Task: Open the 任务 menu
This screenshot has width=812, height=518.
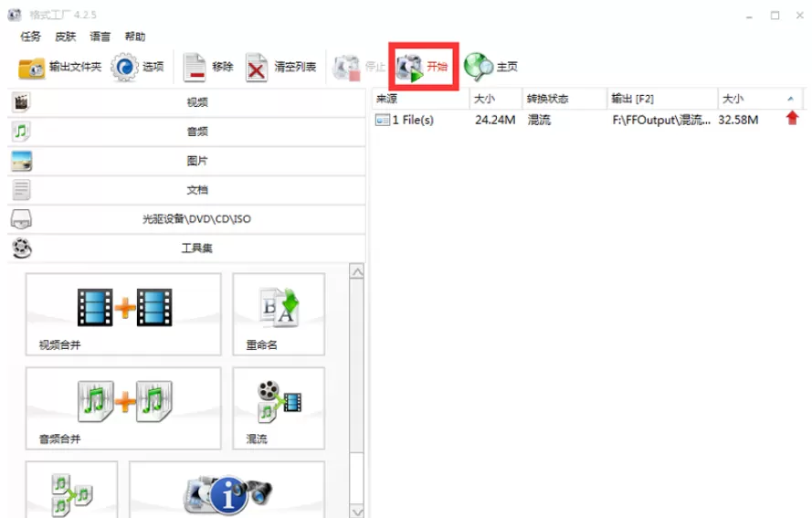Action: tap(30, 37)
